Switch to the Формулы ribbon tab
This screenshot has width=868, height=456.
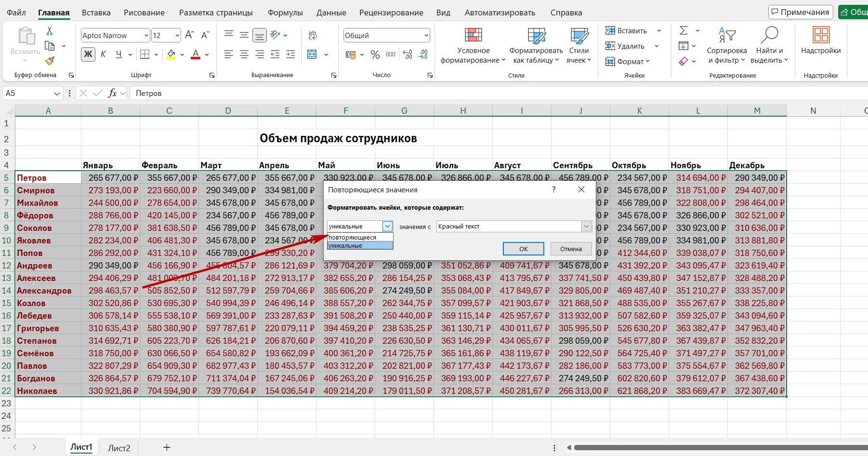tap(285, 13)
